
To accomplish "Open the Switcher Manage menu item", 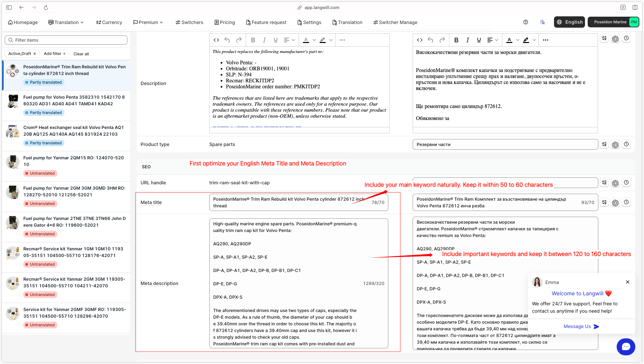I will 395,22.
